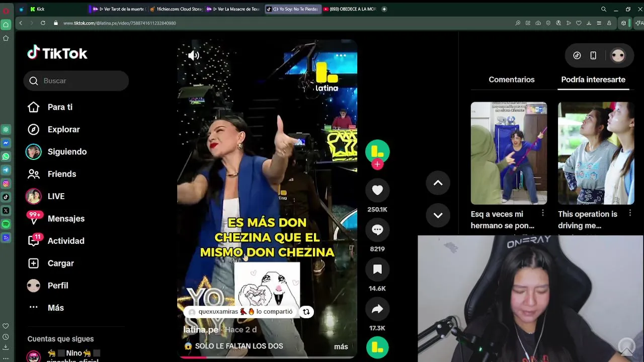Click the video progress bar

pyautogui.click(x=268, y=357)
